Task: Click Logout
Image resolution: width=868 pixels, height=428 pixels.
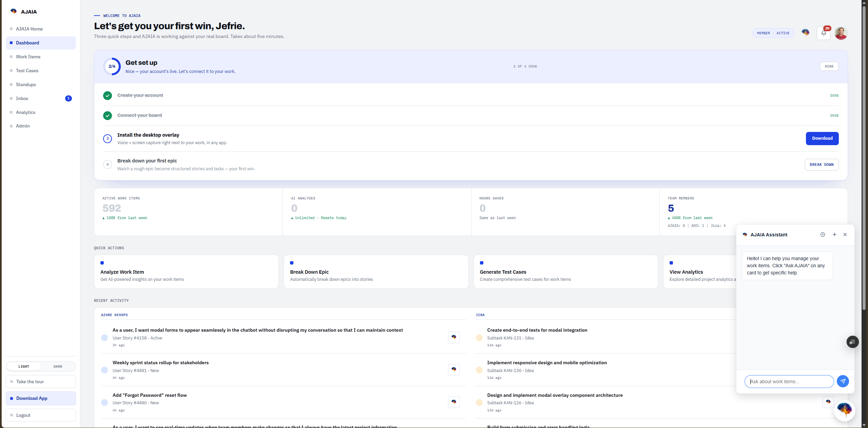Action: (x=41, y=415)
